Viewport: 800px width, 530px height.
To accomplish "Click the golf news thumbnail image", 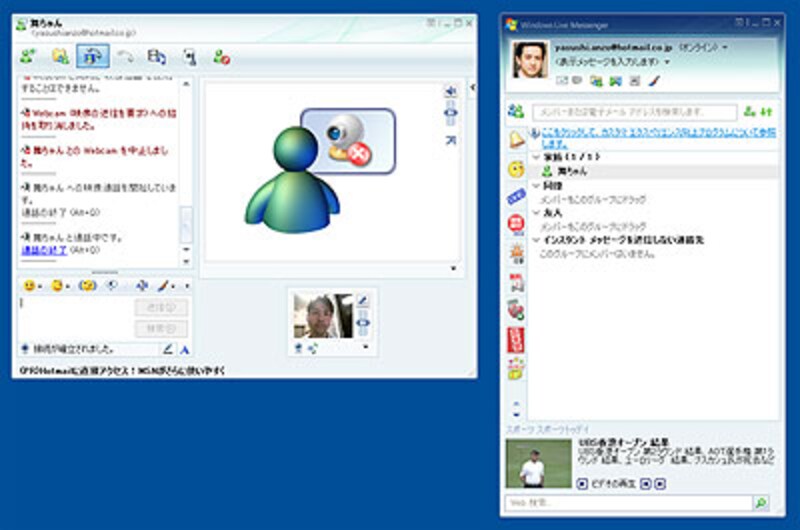I will pos(538,464).
